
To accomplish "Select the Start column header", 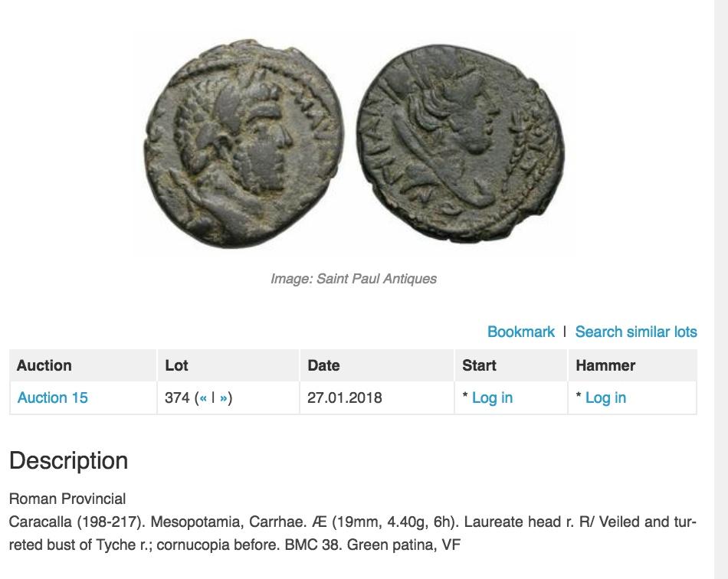I will [479, 365].
